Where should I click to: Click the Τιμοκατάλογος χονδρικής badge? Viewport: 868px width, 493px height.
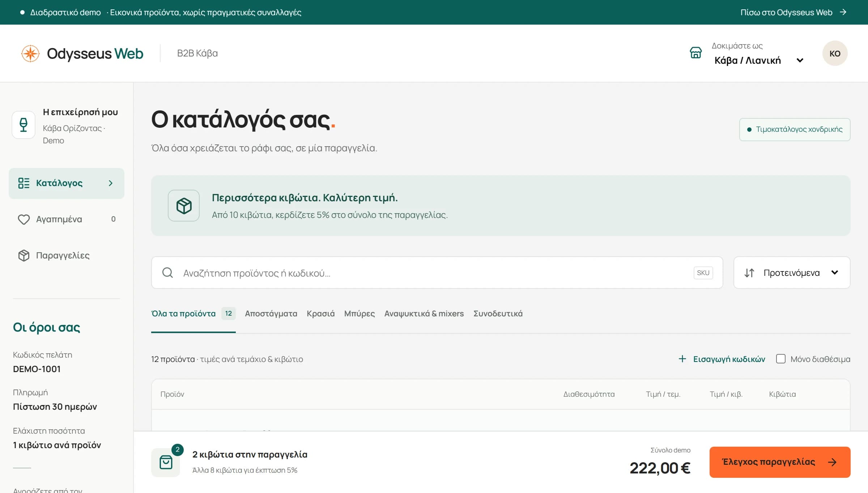click(x=795, y=129)
